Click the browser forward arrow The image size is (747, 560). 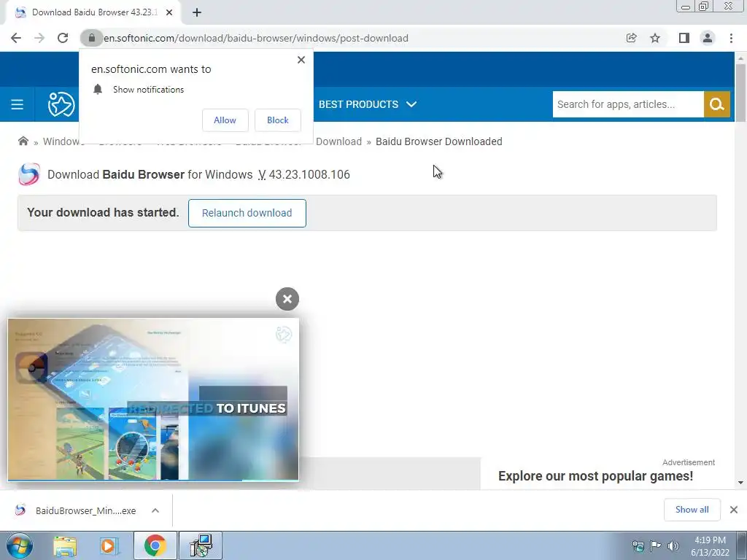click(x=39, y=38)
